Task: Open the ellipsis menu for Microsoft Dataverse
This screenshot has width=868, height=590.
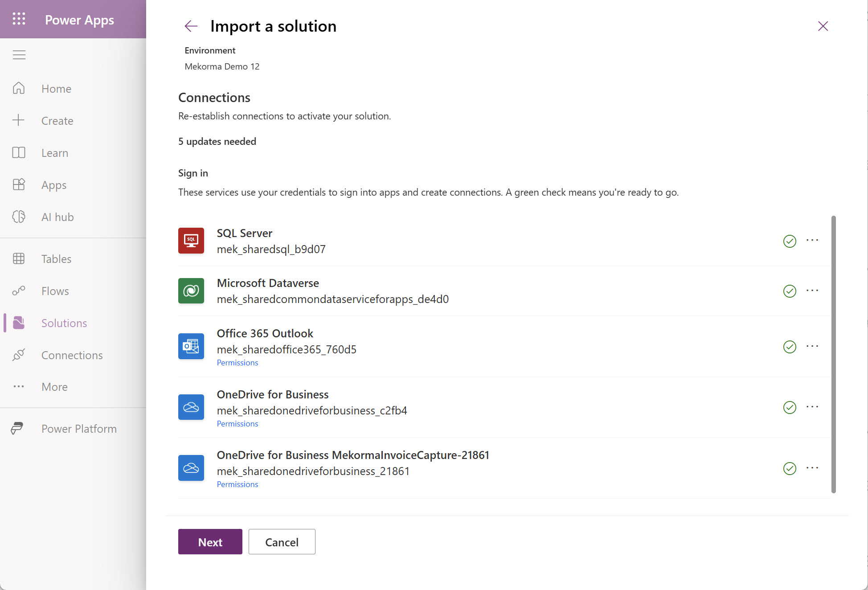Action: click(x=812, y=290)
